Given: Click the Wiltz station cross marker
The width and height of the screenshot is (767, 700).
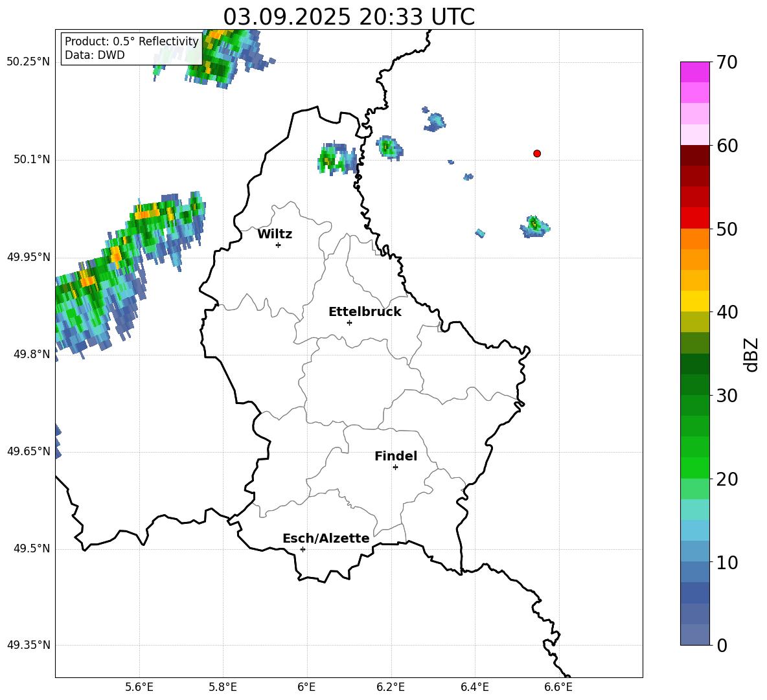Looking at the screenshot, I should [278, 245].
